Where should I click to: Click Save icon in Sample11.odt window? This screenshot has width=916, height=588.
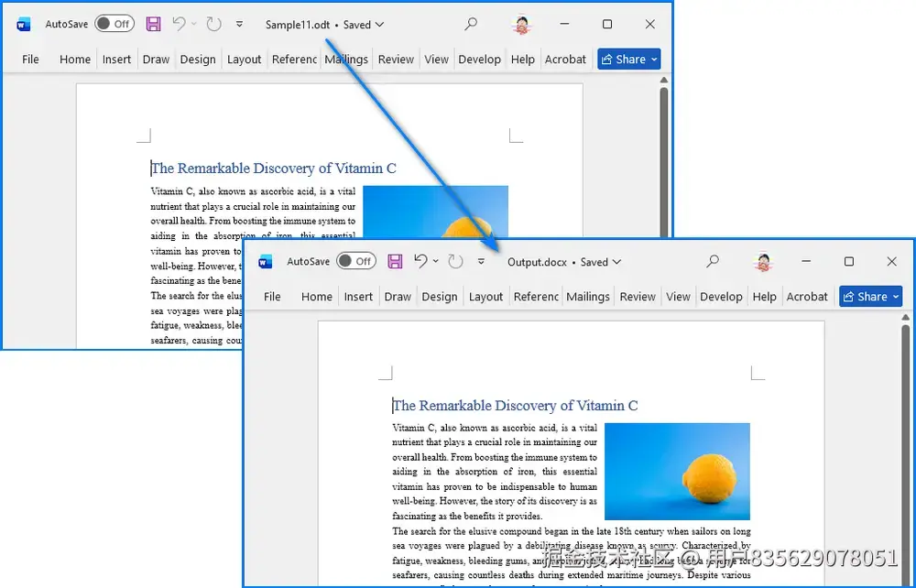click(x=153, y=24)
